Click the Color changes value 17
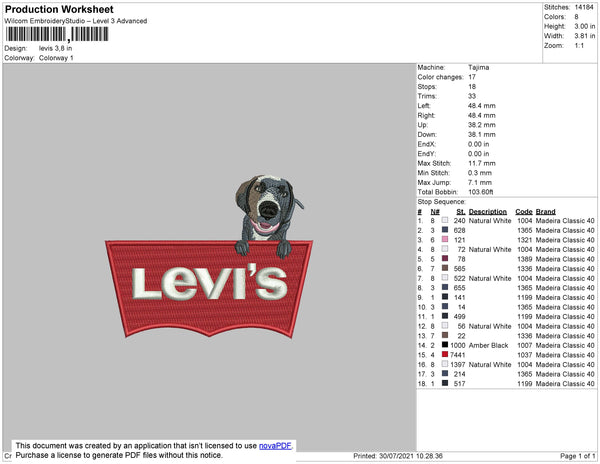 [472, 77]
